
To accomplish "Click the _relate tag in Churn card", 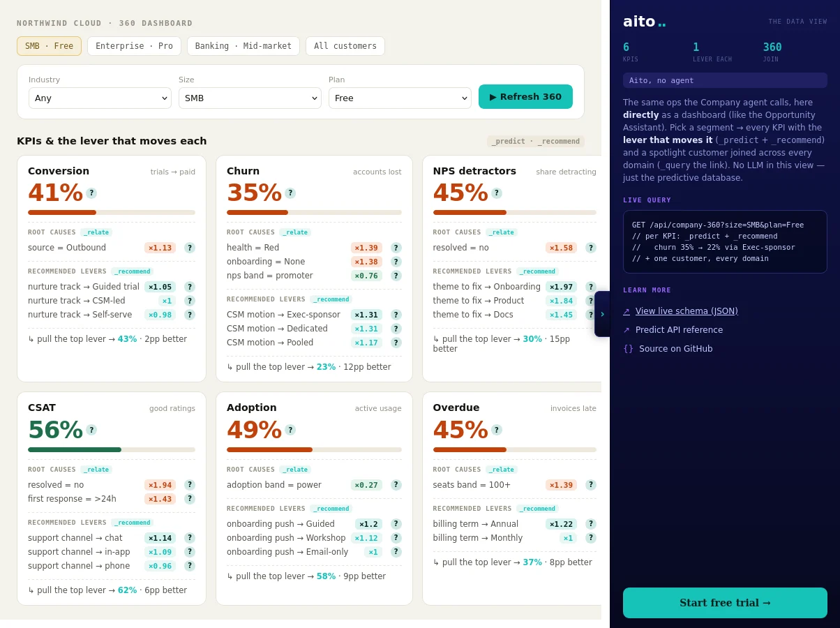I will [x=295, y=232].
